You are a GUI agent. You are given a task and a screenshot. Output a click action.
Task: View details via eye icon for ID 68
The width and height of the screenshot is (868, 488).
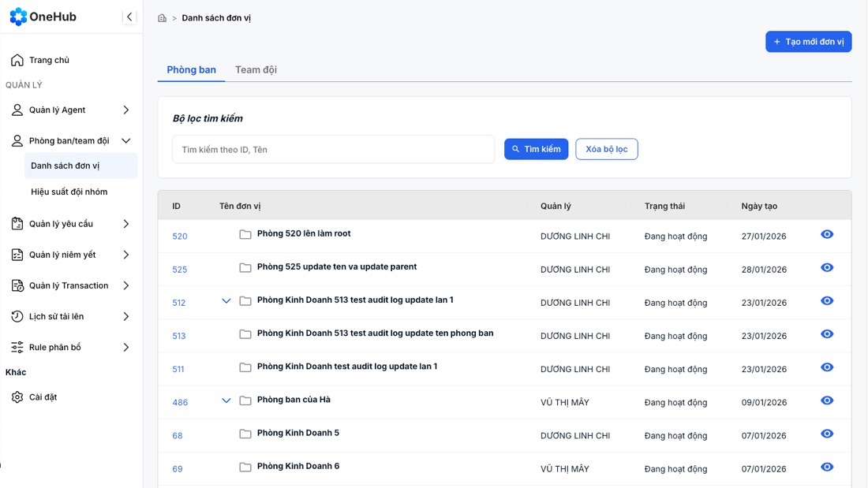point(827,434)
